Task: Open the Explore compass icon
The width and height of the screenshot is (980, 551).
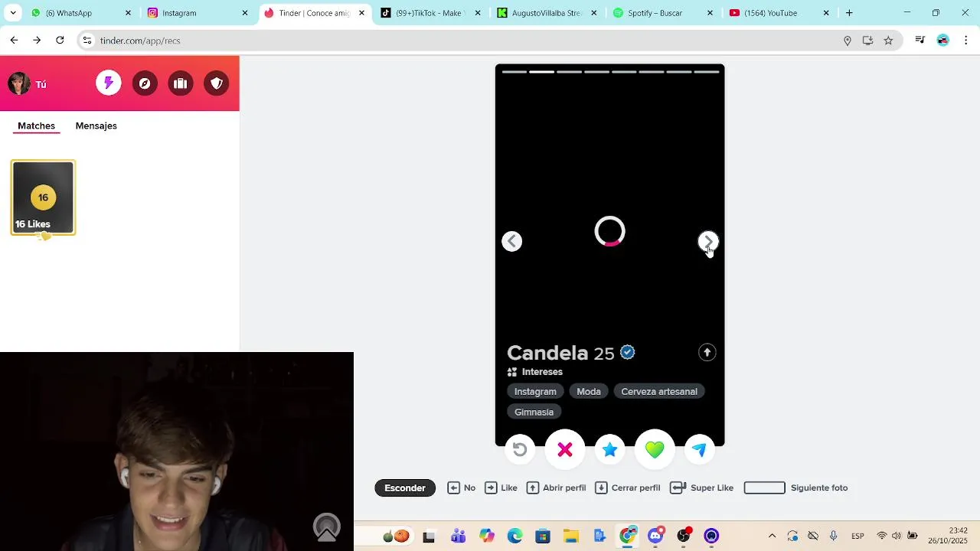Action: click(145, 83)
